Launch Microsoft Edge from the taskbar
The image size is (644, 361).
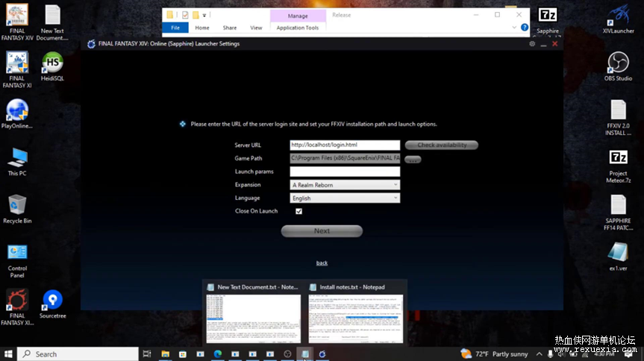[x=218, y=354]
